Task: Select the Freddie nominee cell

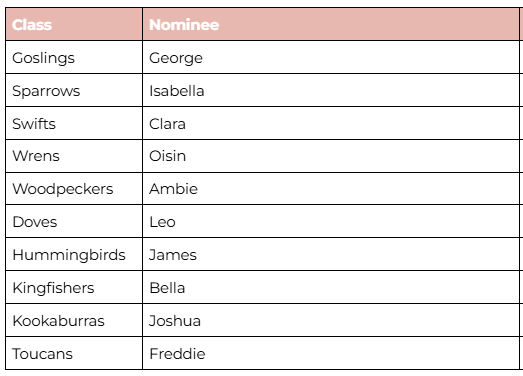Action: tap(331, 353)
